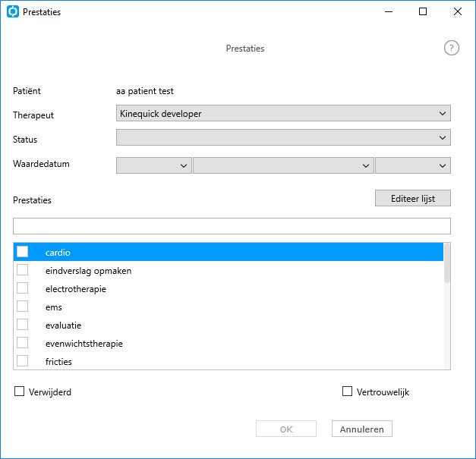Open the first Waardedatum day dropdown

pyautogui.click(x=154, y=165)
